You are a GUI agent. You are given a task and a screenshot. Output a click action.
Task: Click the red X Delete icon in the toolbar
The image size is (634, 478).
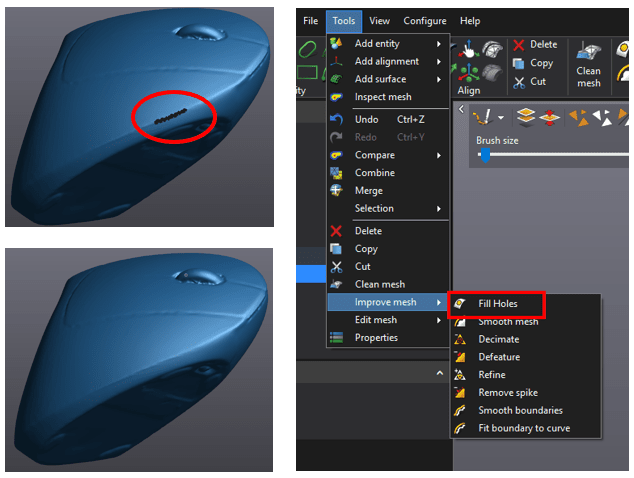[x=519, y=44]
